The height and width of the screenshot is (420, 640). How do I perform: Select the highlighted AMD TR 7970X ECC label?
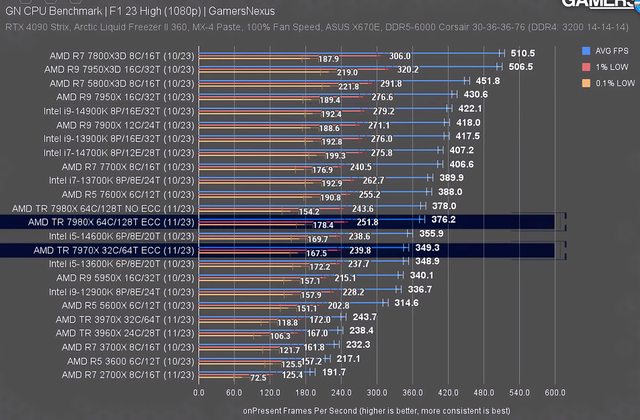112,250
